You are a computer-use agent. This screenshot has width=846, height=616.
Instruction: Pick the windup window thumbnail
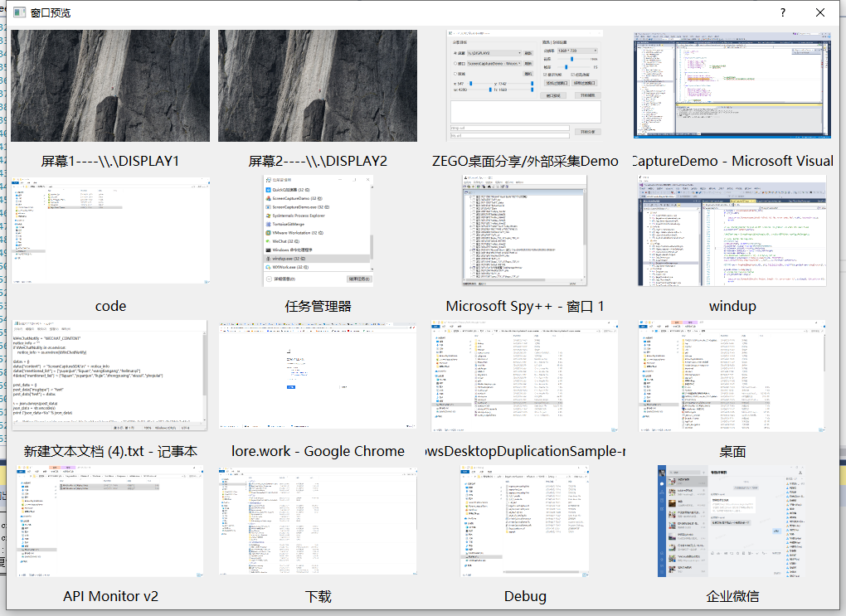click(732, 230)
